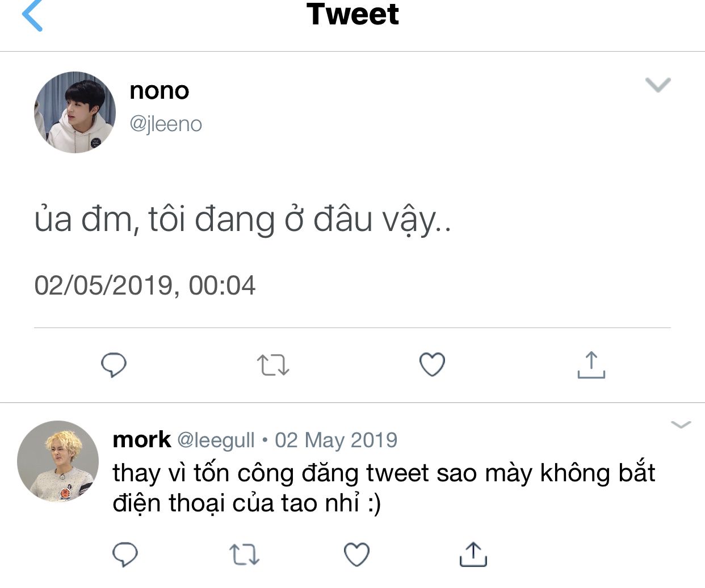
Task: Share mork's reply tweet
Action: [473, 555]
